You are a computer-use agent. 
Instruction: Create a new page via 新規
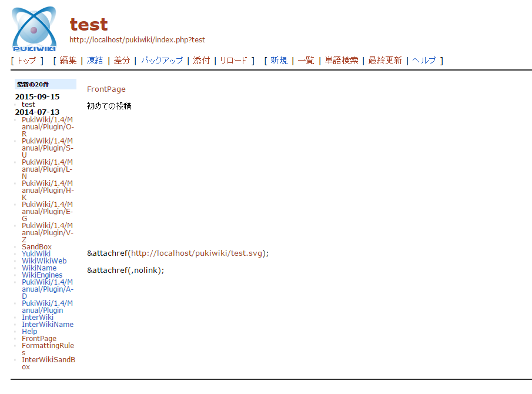click(x=279, y=61)
